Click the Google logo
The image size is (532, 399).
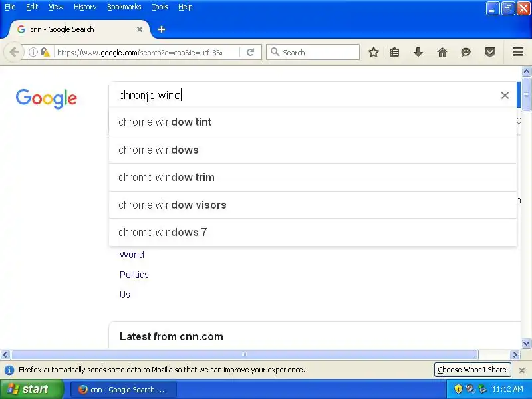pos(47,98)
